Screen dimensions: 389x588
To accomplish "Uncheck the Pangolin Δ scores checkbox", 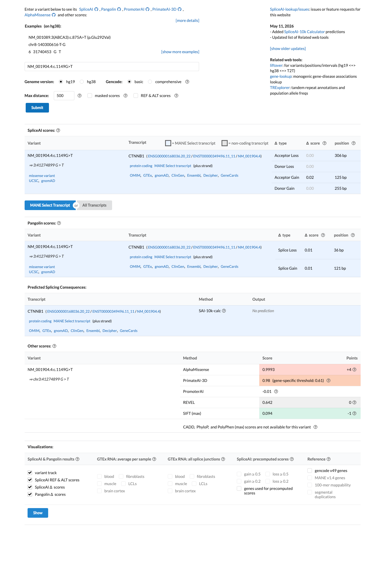I will tap(30, 494).
